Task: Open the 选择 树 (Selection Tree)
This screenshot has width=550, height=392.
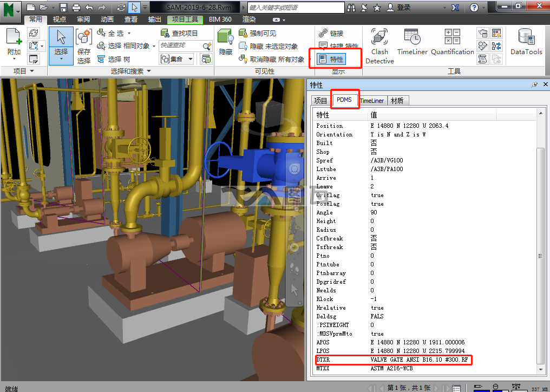Action: [x=114, y=59]
